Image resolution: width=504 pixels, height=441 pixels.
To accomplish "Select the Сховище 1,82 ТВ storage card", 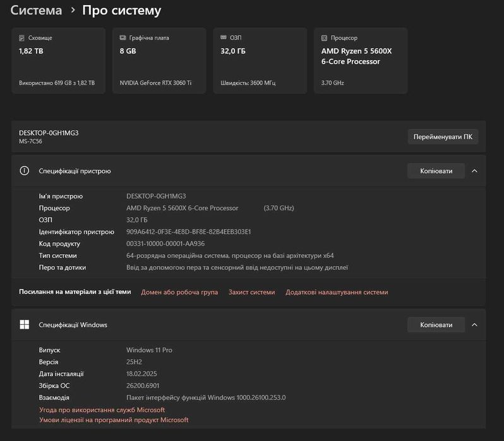I will 58,61.
